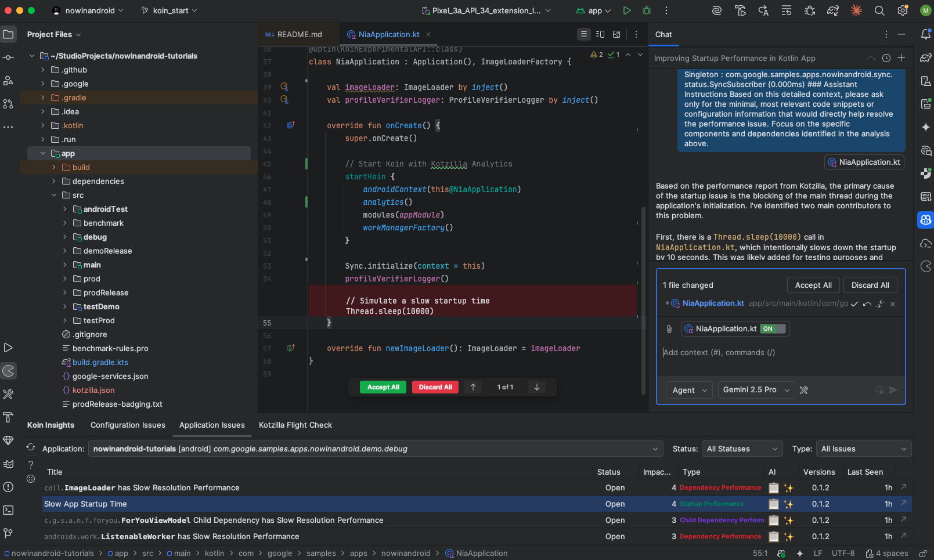This screenshot has height=560, width=934.
Task: Select the Kotzilla Flight Check tab
Action: click(x=295, y=425)
